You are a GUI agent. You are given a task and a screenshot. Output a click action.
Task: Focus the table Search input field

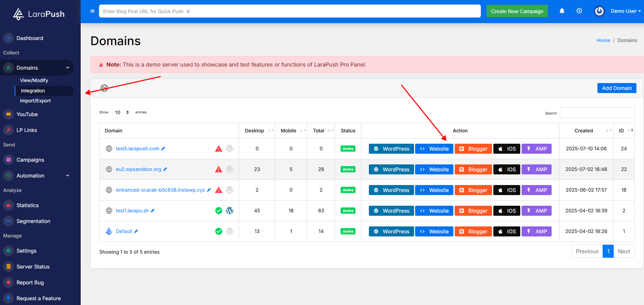(597, 113)
